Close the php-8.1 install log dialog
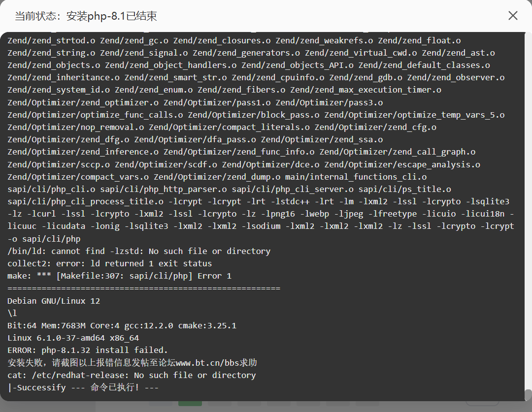 coord(513,16)
